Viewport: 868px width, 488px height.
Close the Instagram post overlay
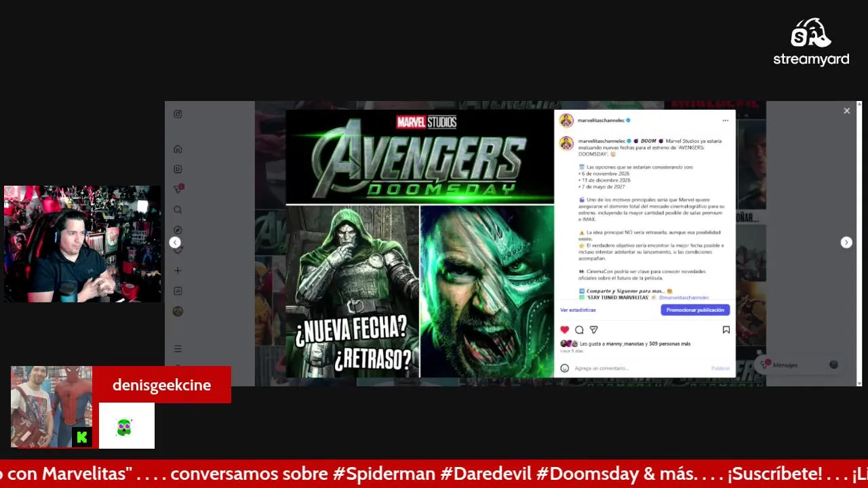point(846,110)
